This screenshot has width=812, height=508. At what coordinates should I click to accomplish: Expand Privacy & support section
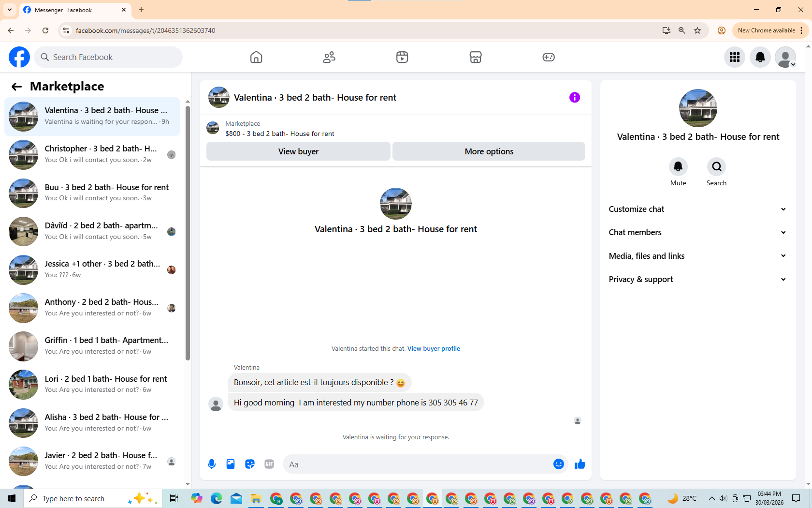click(x=697, y=279)
